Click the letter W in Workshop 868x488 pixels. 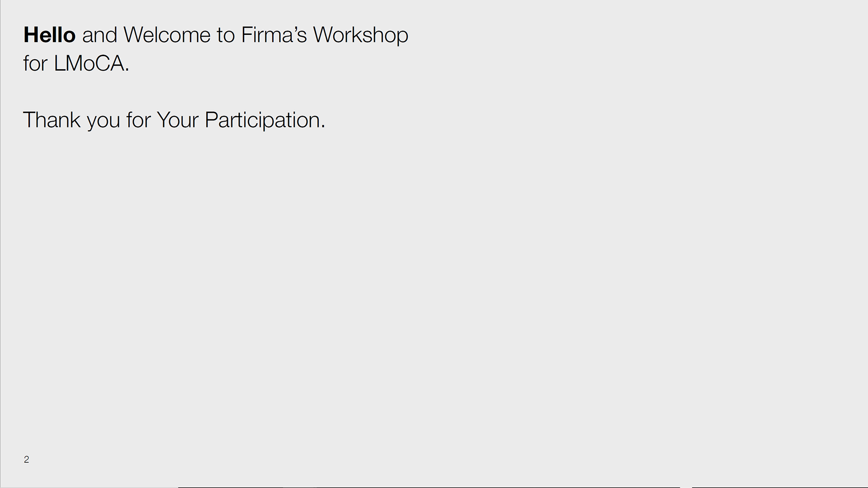324,35
